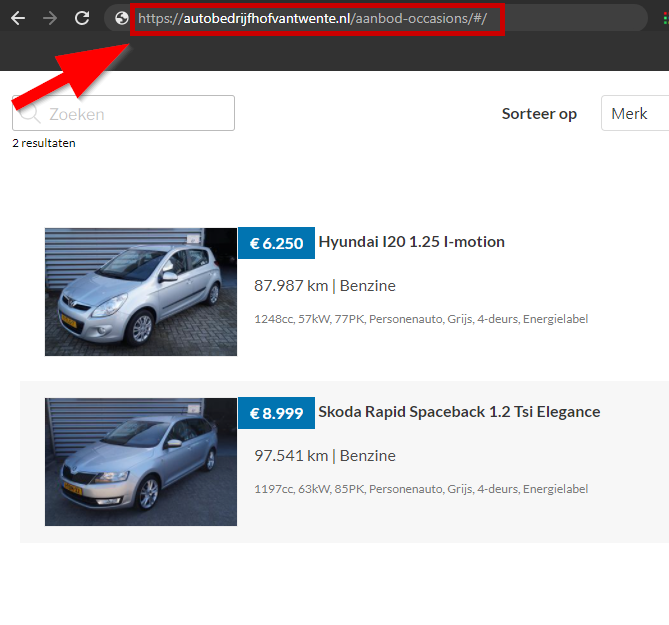Click the Sorteer op label
The image size is (669, 625).
[x=539, y=114]
